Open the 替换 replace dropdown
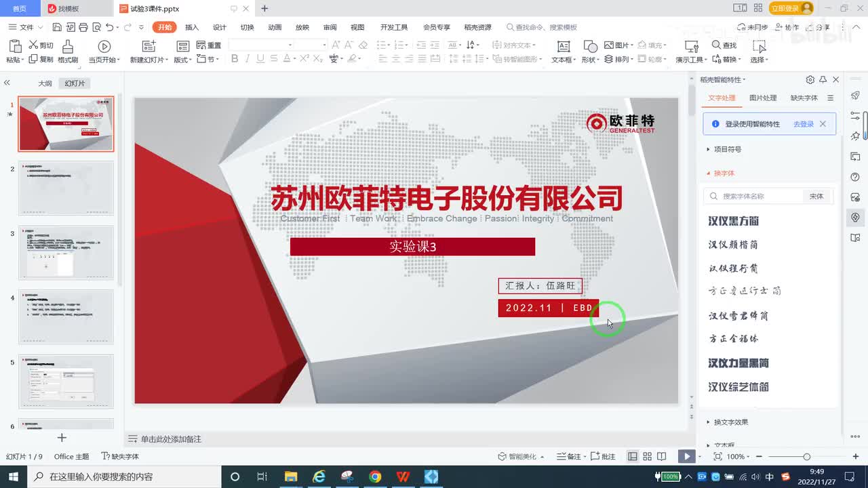 pyautogui.click(x=727, y=60)
